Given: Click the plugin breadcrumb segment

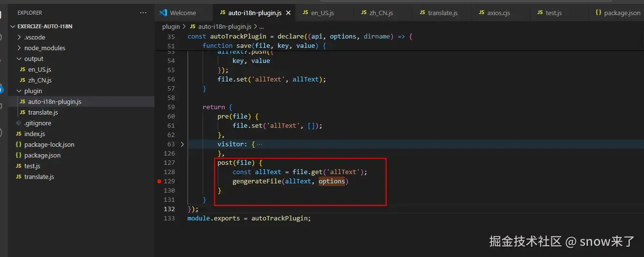Looking at the screenshot, I should [x=171, y=27].
